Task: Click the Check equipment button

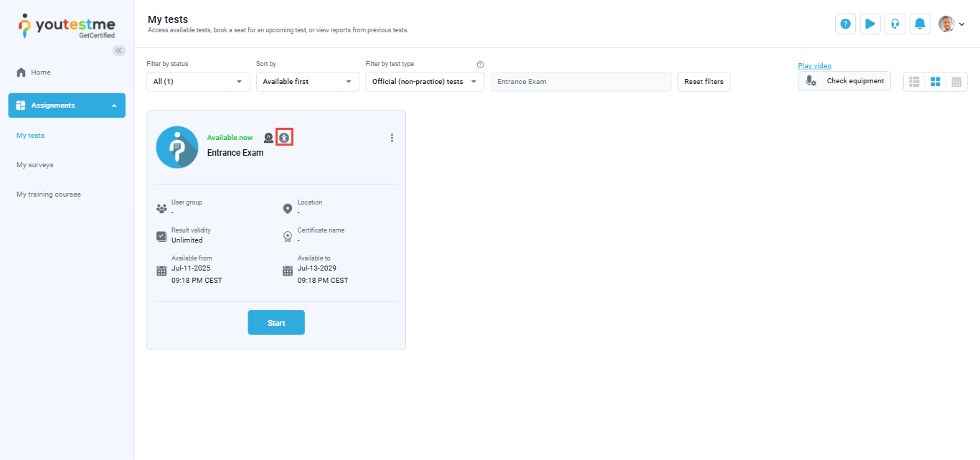Action: pos(844,81)
